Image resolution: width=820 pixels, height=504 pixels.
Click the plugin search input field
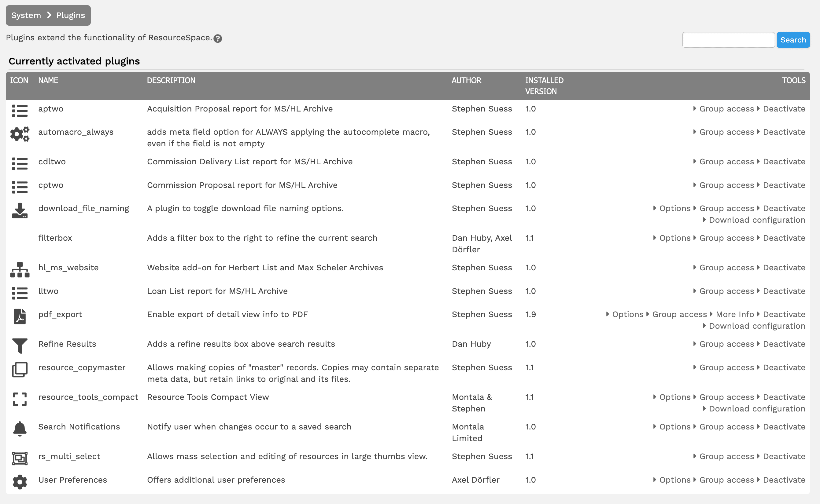point(729,40)
